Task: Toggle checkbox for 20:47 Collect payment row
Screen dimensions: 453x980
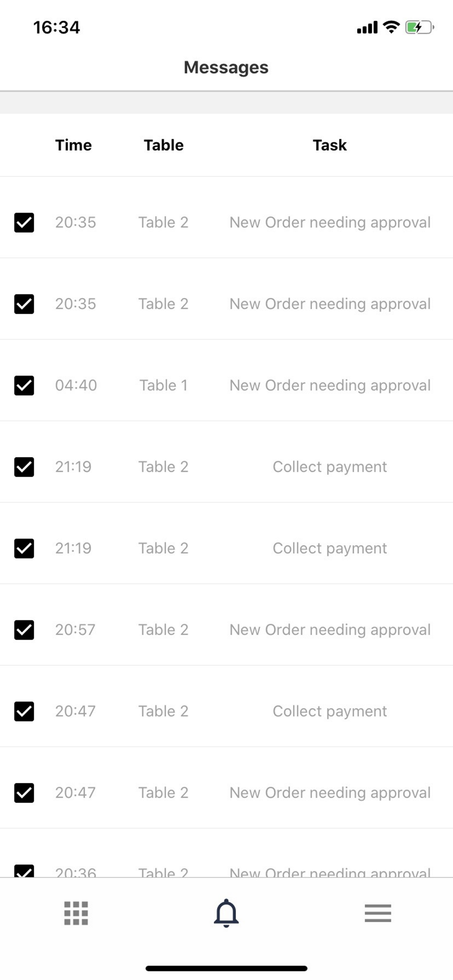Action: pos(24,711)
